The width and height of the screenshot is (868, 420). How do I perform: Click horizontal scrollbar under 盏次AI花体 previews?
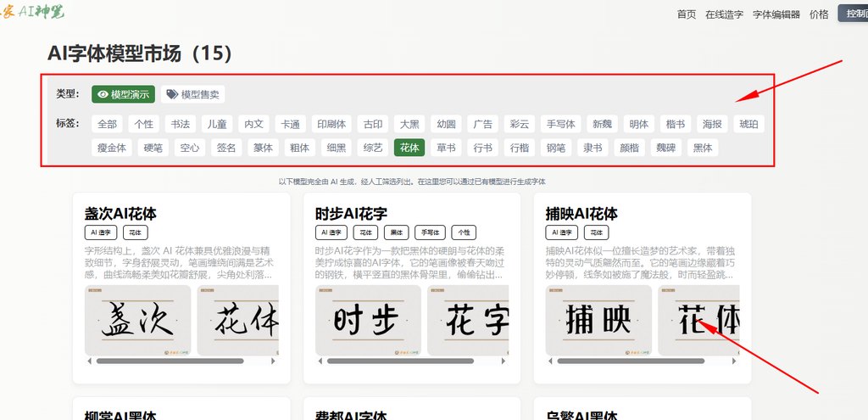(x=170, y=361)
